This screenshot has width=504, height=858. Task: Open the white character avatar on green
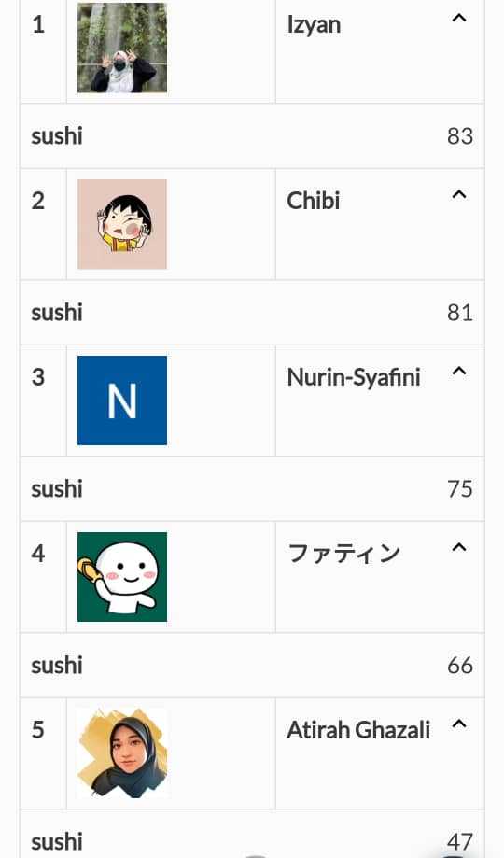[122, 577]
